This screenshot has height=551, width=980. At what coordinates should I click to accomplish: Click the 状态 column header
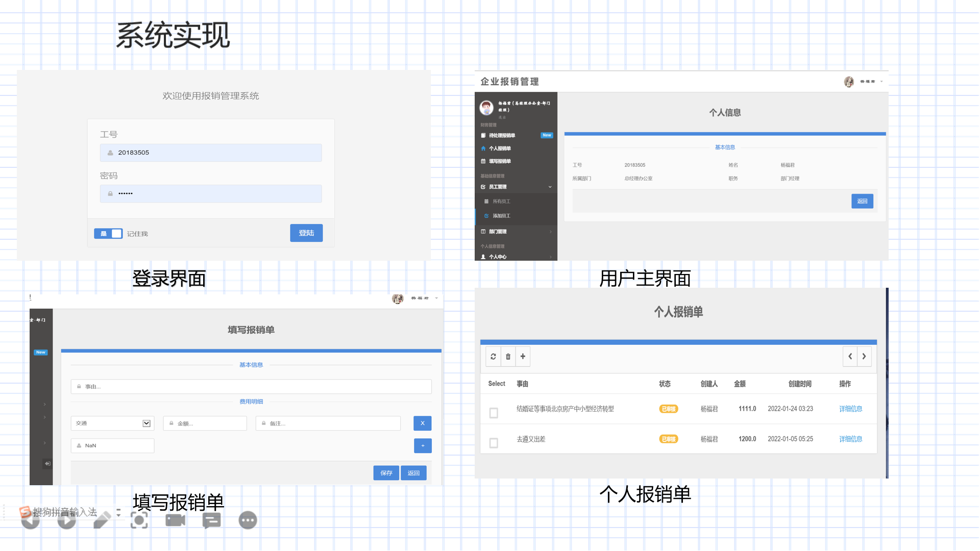(665, 384)
